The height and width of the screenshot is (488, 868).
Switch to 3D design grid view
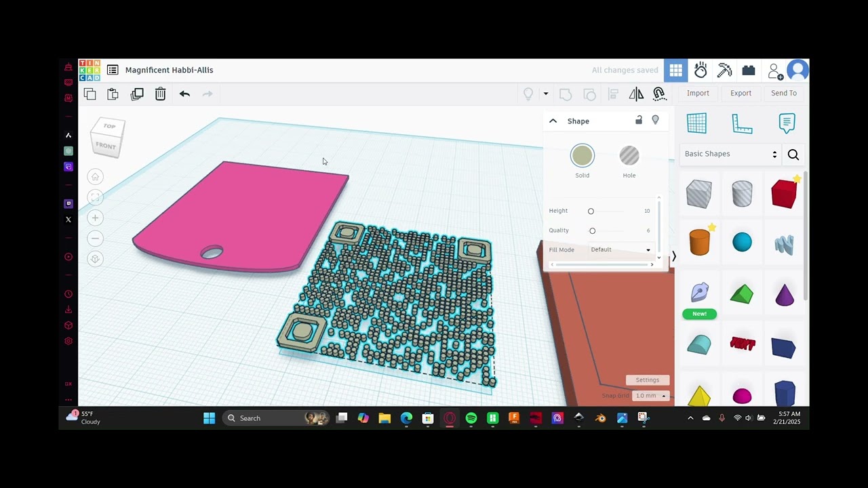click(676, 70)
